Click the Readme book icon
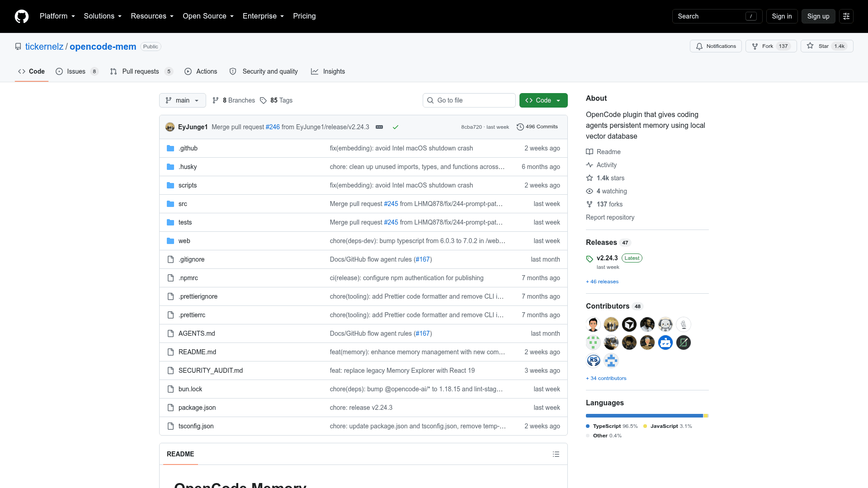 tap(590, 152)
